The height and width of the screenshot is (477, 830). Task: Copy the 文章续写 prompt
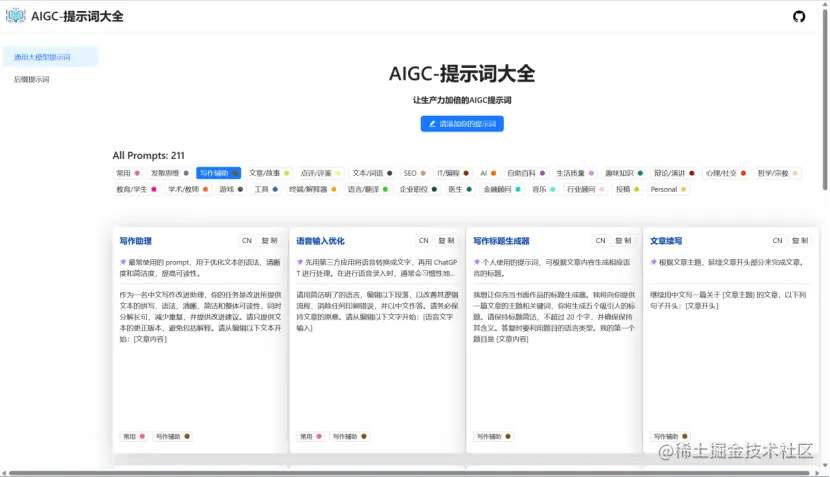coord(800,240)
